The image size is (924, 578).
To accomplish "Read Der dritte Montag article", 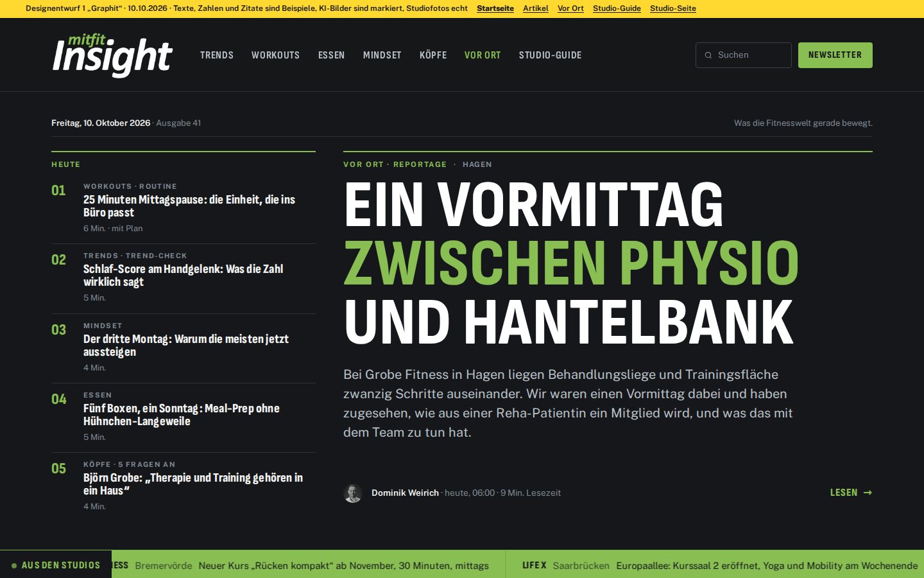I will pos(186,346).
